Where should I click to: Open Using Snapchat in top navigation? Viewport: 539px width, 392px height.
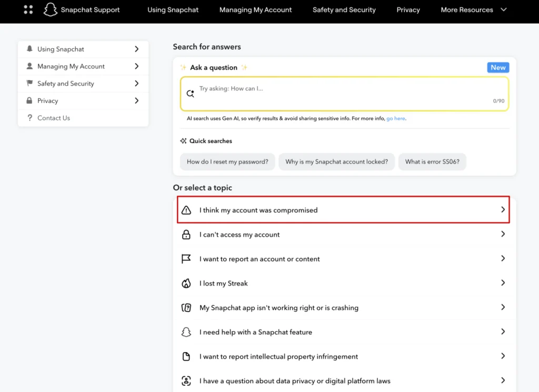pyautogui.click(x=173, y=10)
